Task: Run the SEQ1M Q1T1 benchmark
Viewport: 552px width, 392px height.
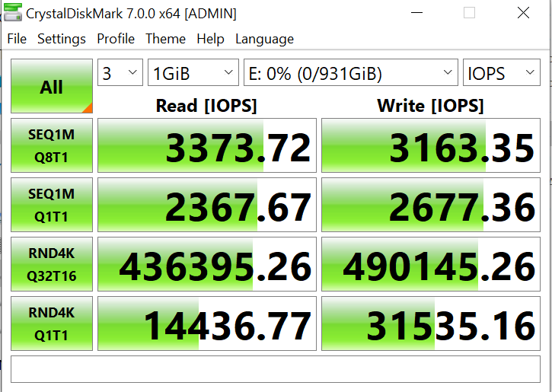Action: [52, 205]
